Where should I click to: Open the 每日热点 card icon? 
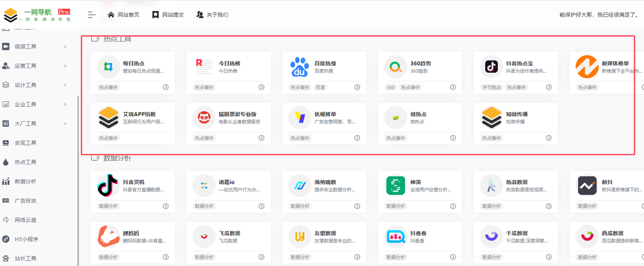pos(108,67)
